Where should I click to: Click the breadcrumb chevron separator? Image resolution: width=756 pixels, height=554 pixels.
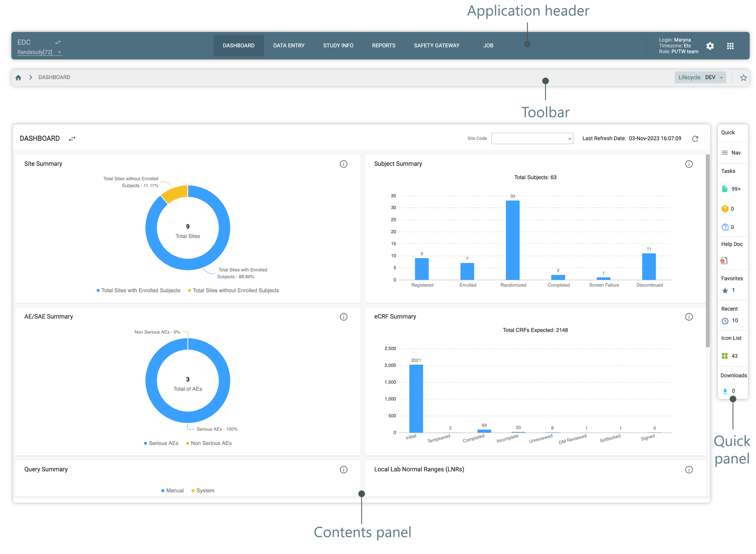click(31, 77)
